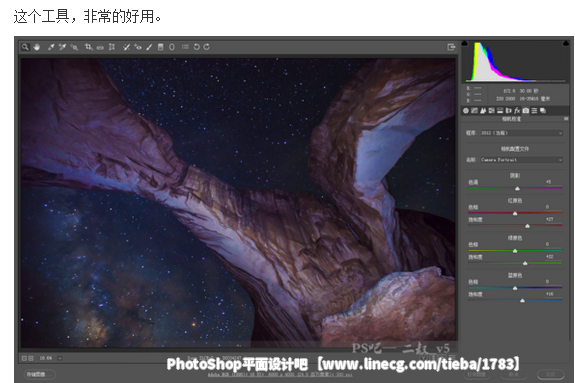
Task: Select the Hand tool
Action: point(37,47)
